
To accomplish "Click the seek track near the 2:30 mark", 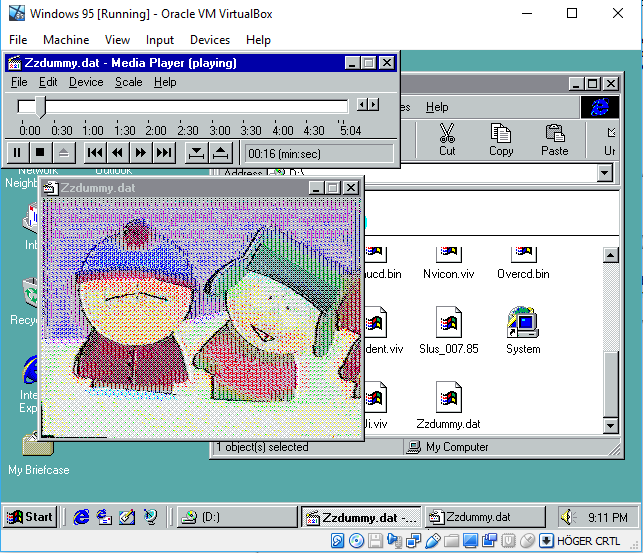I will [188, 107].
